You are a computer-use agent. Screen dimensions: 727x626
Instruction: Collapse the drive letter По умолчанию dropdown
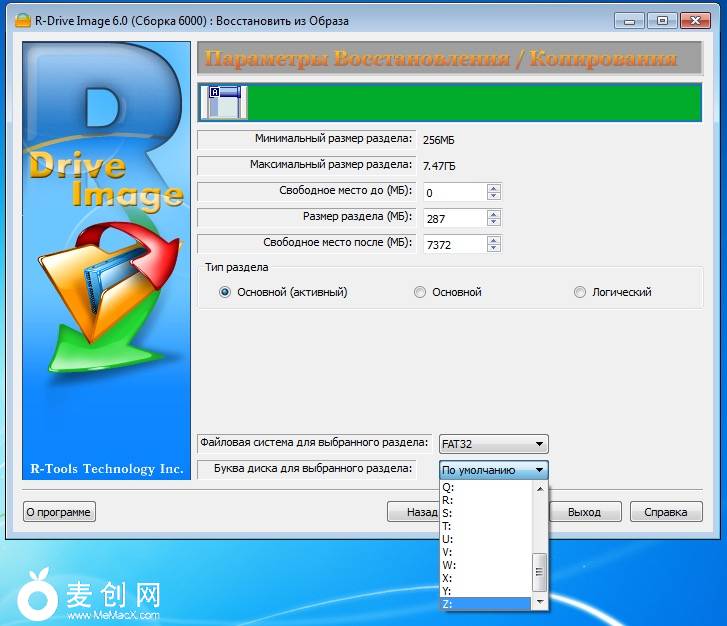[540, 469]
